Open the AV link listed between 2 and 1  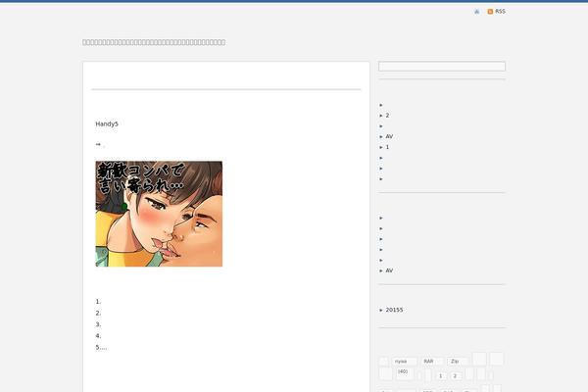click(x=389, y=136)
